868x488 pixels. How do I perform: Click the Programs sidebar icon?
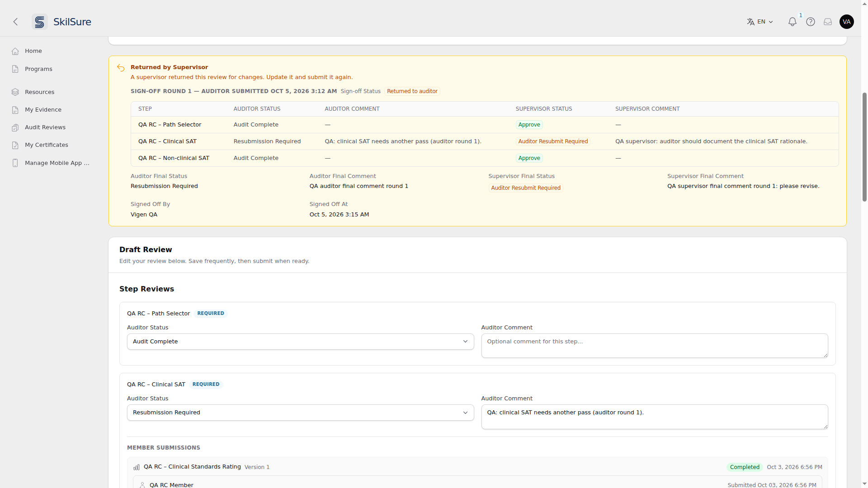tap(15, 69)
